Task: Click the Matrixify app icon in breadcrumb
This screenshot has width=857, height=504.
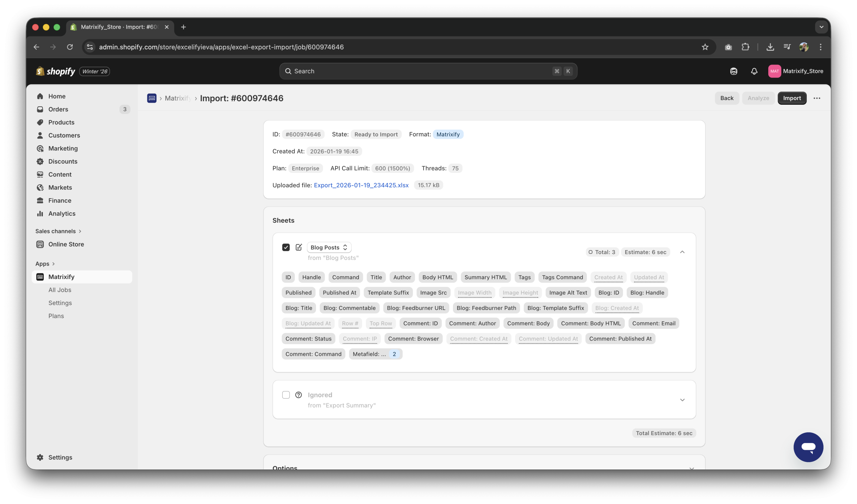Action: point(152,98)
